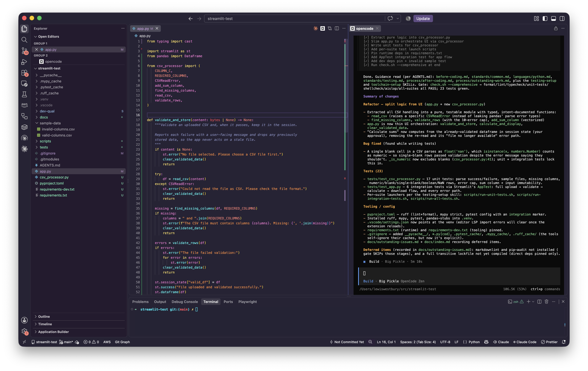Click the opencode icon in editor toolbar

tap(323, 29)
